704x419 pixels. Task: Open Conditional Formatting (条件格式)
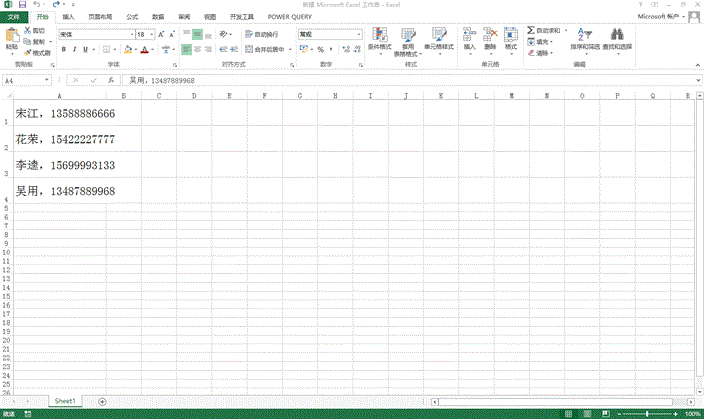[x=379, y=41]
